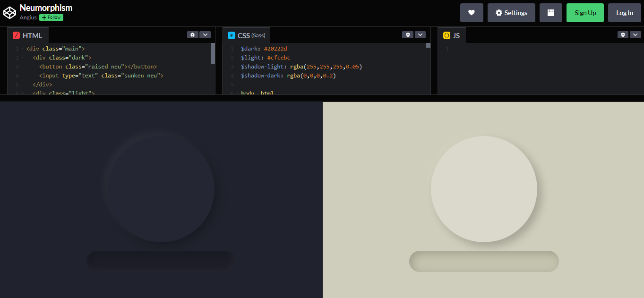
Task: Click the JS icon on the JS tab
Action: point(446,34)
